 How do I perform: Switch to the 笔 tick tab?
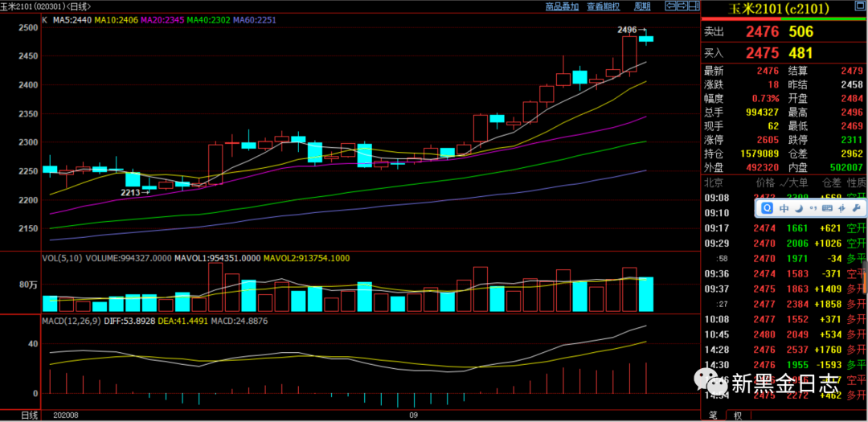714,416
